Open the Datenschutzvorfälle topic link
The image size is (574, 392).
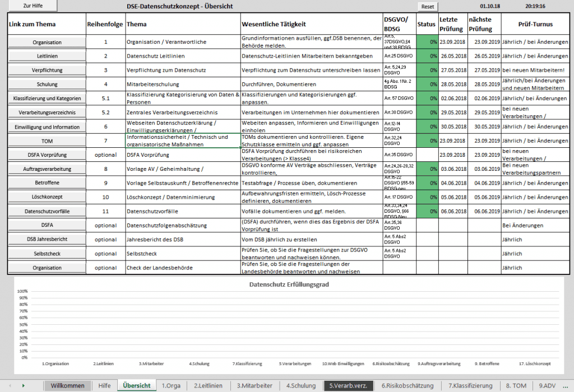click(x=46, y=211)
